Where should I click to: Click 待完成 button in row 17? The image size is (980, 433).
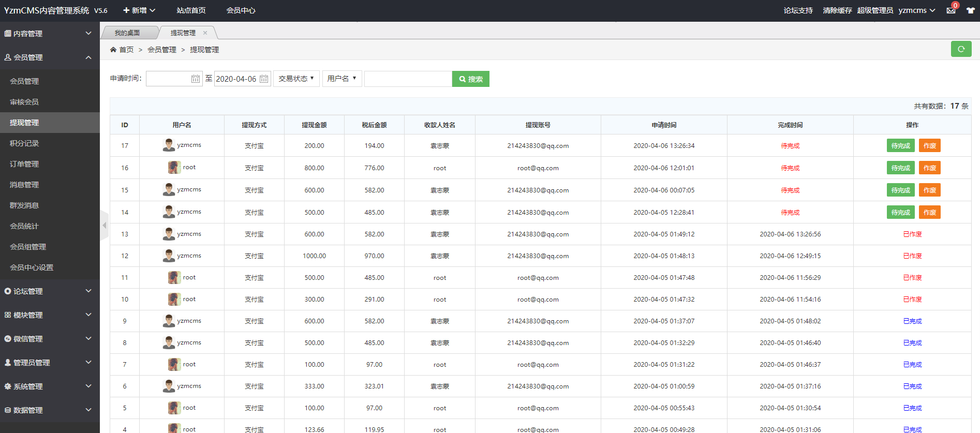point(901,145)
